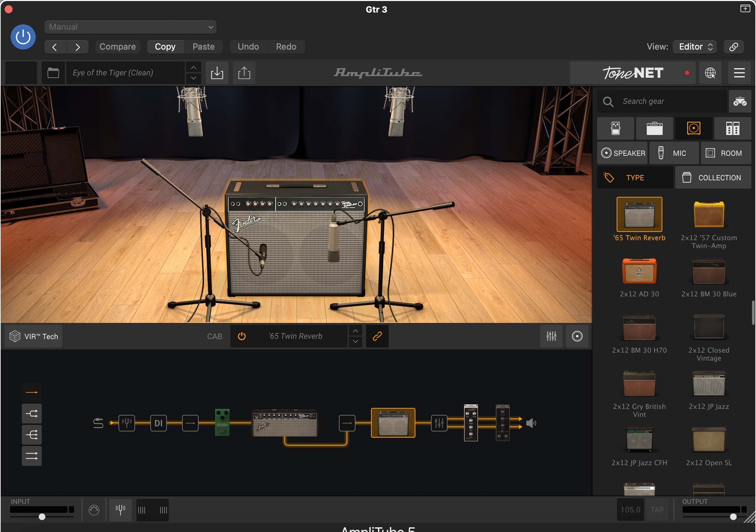Toggle the CAB power button
The width and height of the screenshot is (756, 532).
(242, 336)
